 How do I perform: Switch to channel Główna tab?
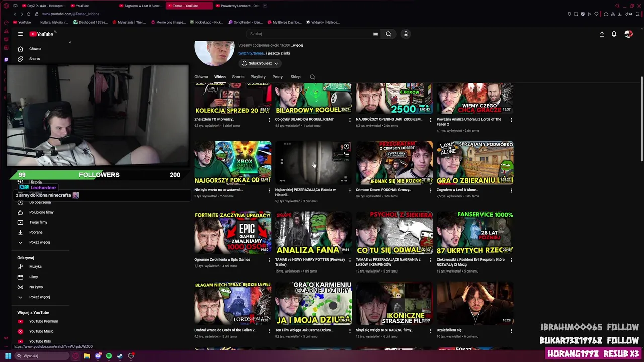pos(201,77)
